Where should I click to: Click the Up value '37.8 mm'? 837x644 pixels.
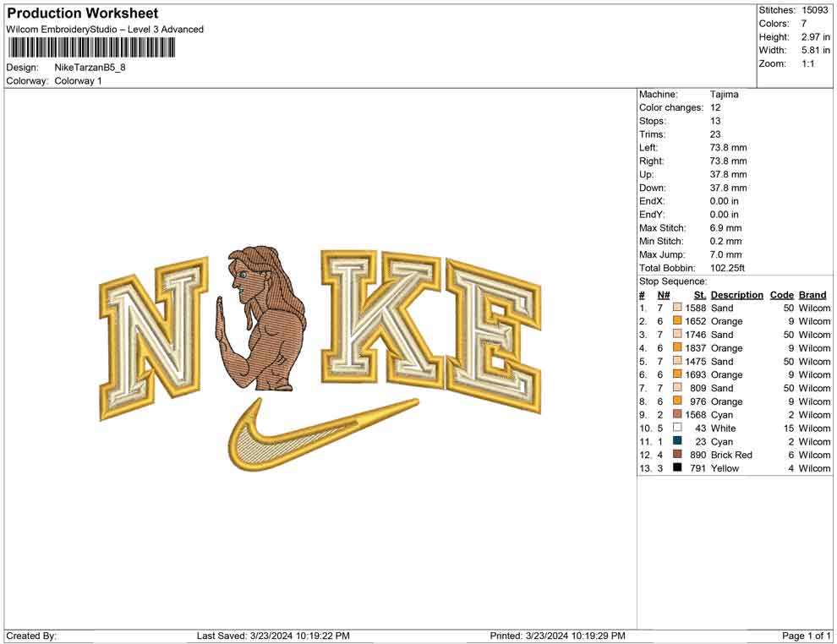coord(729,174)
